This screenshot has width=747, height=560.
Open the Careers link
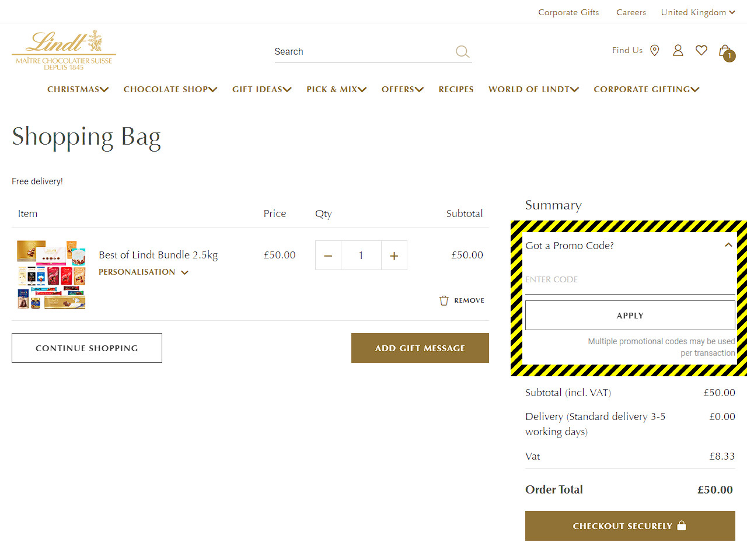coord(631,12)
